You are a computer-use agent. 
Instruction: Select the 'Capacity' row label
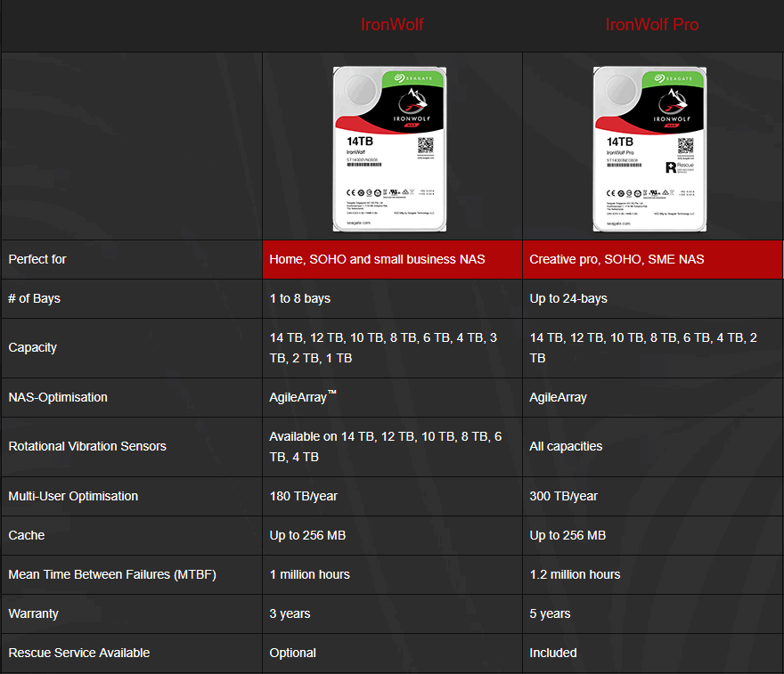pos(32,347)
